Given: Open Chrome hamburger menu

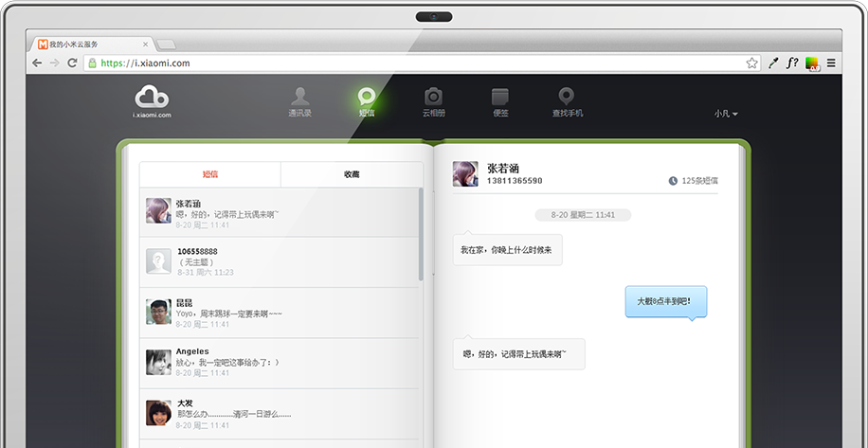Looking at the screenshot, I should pos(831,63).
